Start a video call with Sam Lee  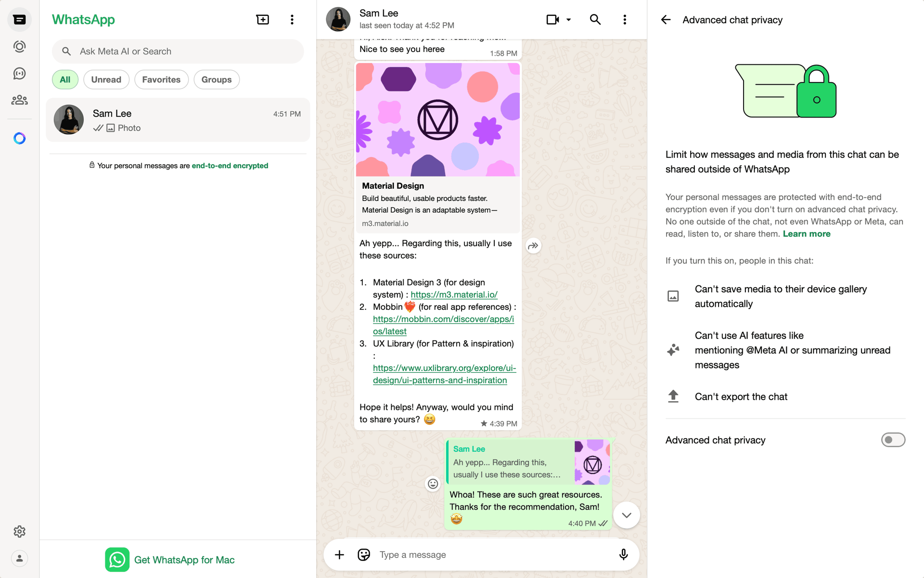(x=552, y=20)
